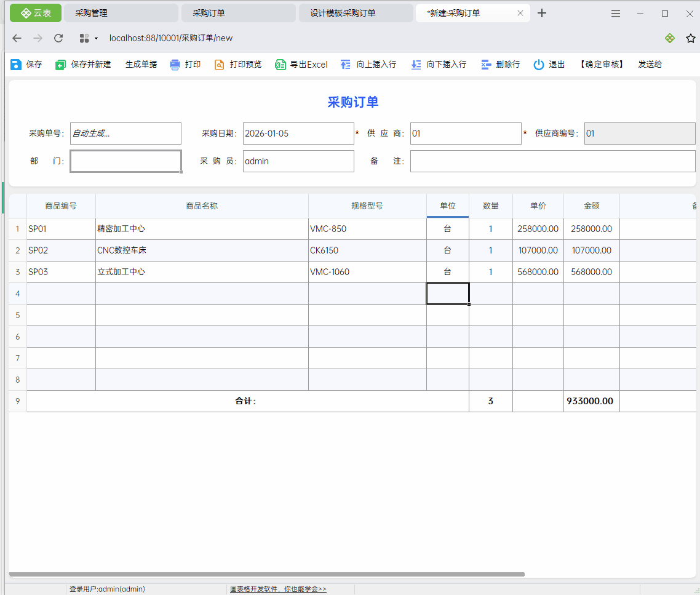Click the 生成单据 toolbar button
Screen dimensions: 700x595
click(141, 65)
